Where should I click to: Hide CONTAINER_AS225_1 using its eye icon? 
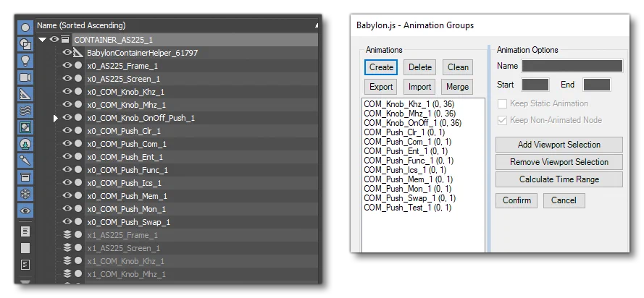coord(54,40)
